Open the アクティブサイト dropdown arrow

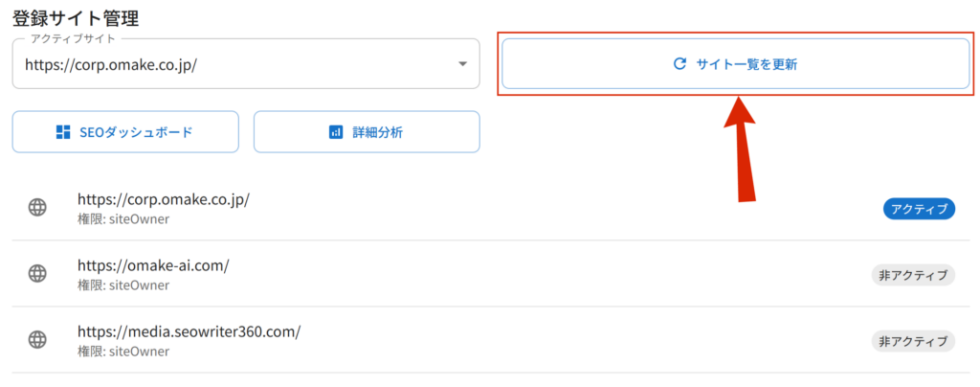click(462, 64)
